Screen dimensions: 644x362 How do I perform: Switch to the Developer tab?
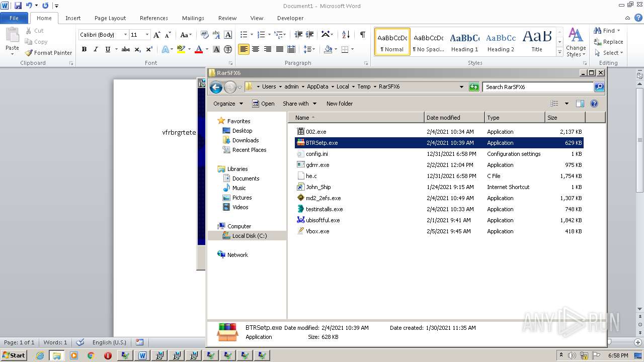point(290,18)
